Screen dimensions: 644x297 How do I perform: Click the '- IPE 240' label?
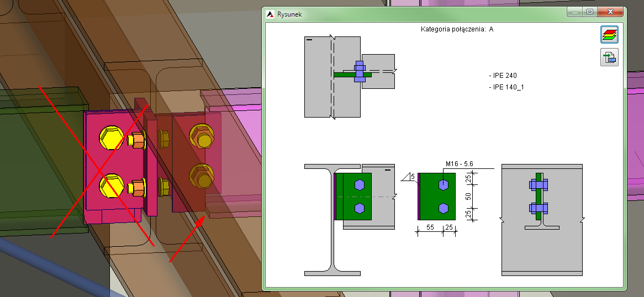pyautogui.click(x=503, y=76)
